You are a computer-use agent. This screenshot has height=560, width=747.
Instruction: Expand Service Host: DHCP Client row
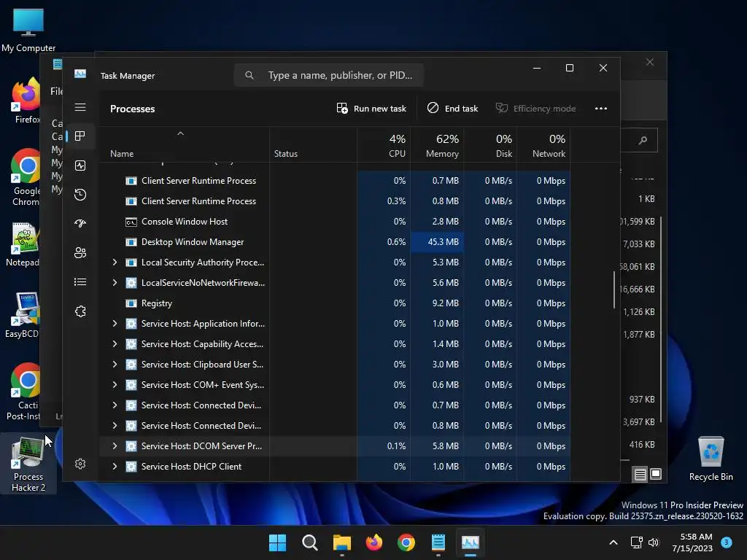[115, 467]
